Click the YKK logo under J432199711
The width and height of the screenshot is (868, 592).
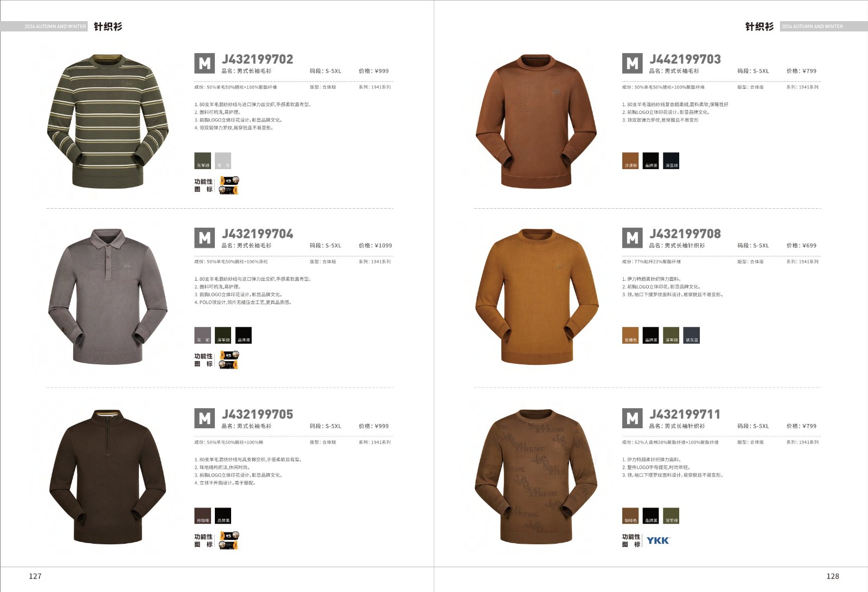point(658,540)
